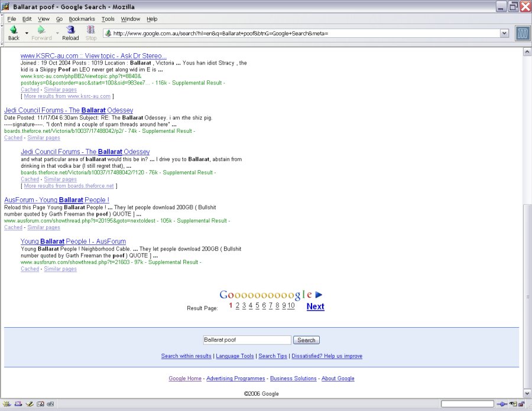
Task: Open Similar pages under AusForum Young Ballarat People
Action: [x=44, y=227]
